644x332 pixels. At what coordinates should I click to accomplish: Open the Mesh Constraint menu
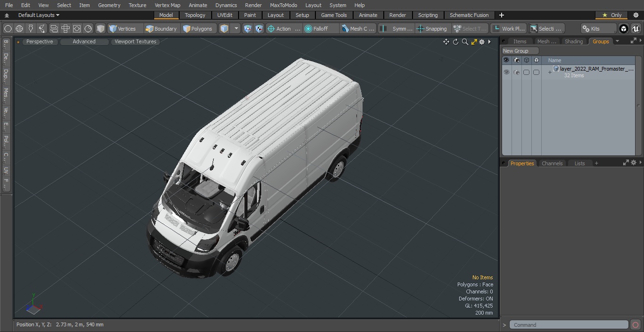coord(358,29)
